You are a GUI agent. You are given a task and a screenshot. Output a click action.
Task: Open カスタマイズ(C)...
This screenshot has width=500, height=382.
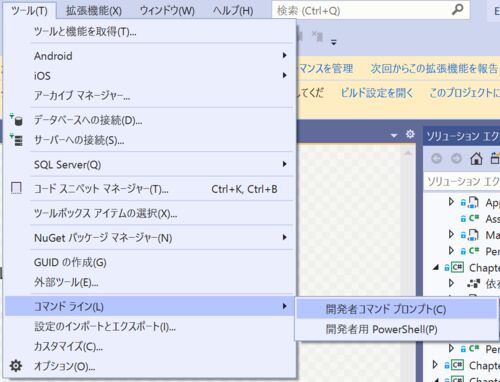pyautogui.click(x=149, y=346)
